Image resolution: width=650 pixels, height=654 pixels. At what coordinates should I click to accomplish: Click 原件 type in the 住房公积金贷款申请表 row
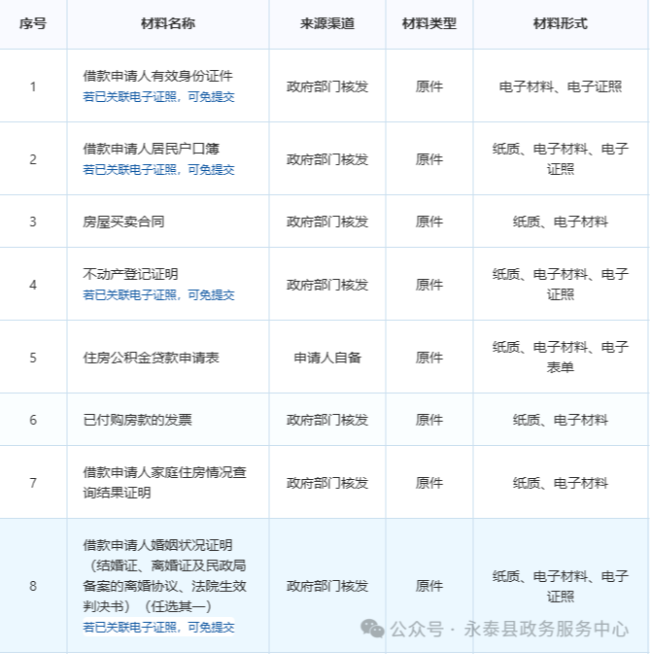429,357
